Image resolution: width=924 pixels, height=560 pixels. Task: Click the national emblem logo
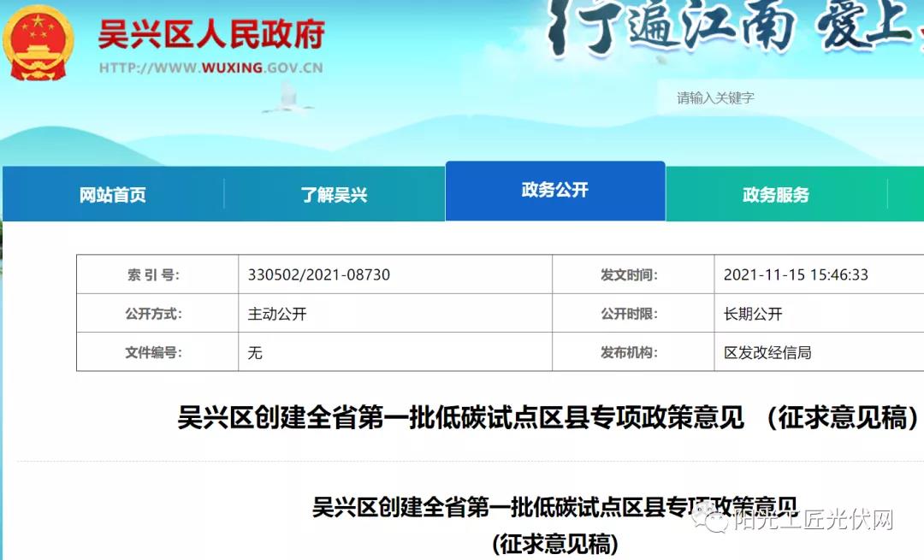click(38, 43)
